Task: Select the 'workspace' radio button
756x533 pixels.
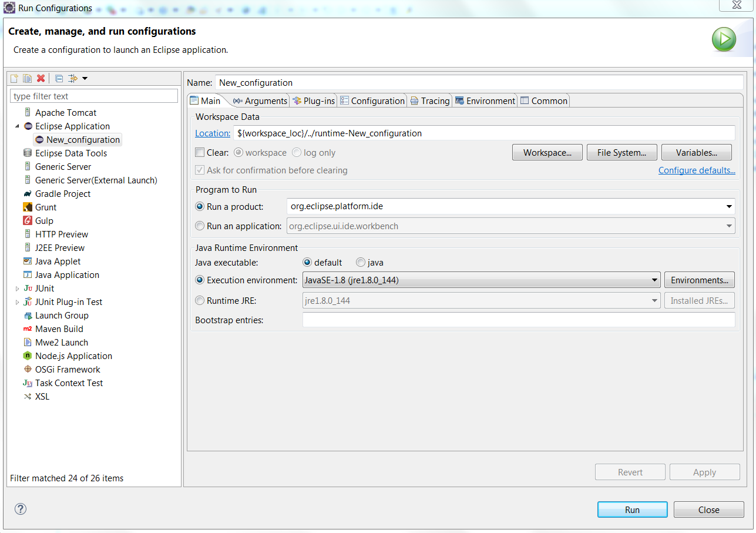Action: click(x=238, y=152)
